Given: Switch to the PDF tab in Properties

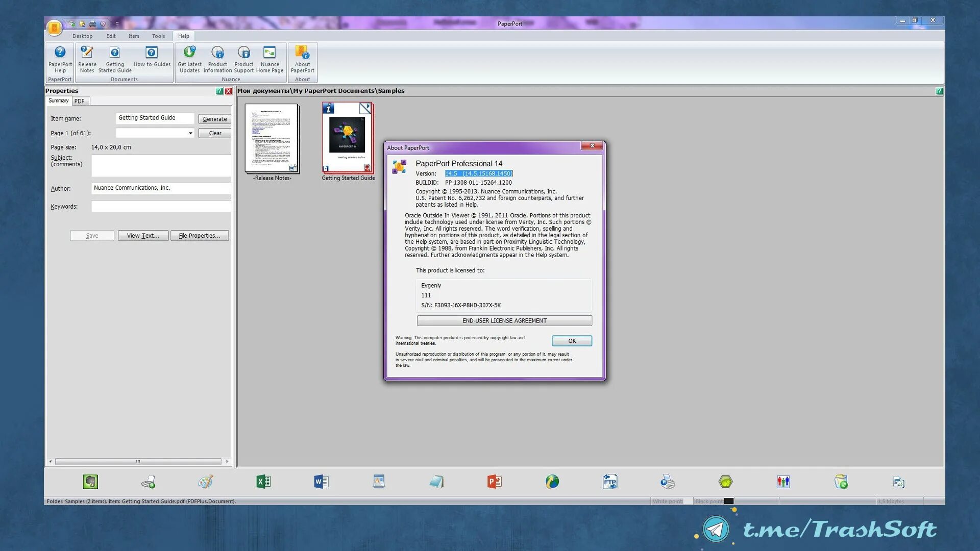Looking at the screenshot, I should coord(80,101).
